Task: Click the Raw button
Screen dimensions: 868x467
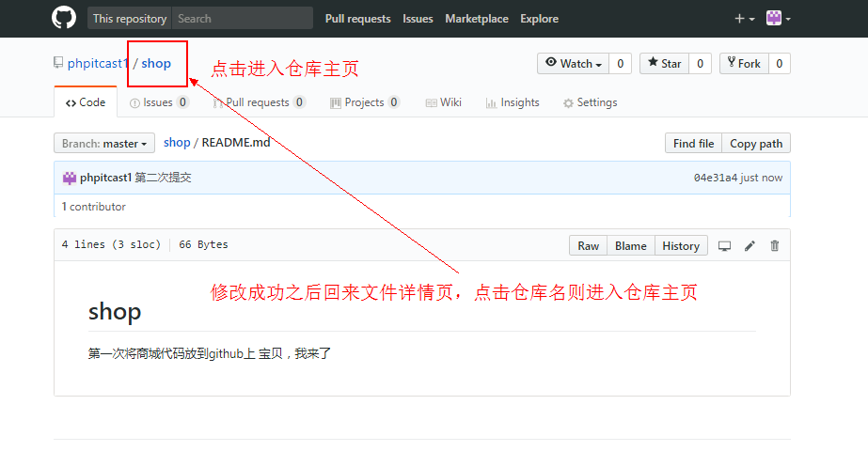Action: [x=588, y=246]
